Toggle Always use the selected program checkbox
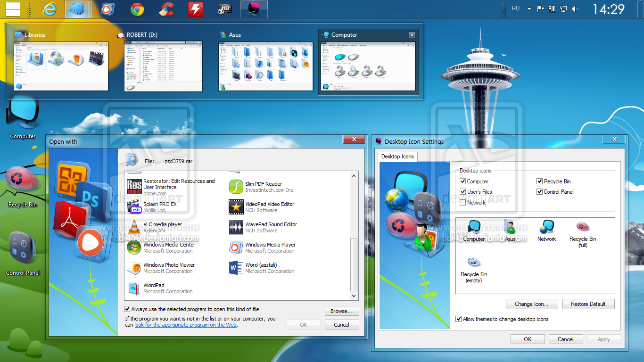Screen dimensions: 644x362 pyautogui.click(x=127, y=309)
